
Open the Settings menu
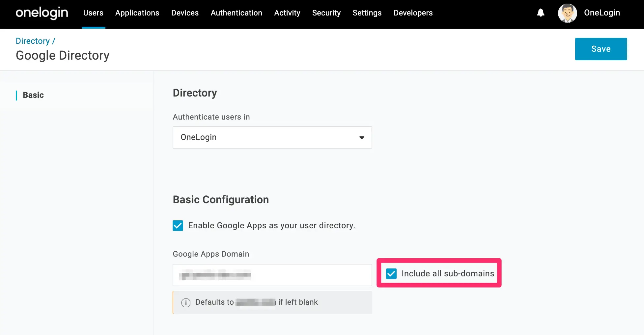(x=367, y=13)
